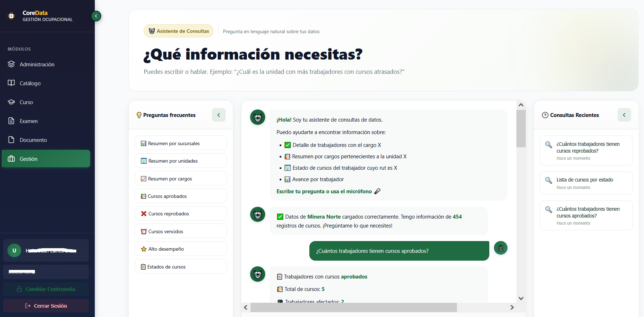The height and width of the screenshot is (317, 644).
Task: Select the Cursos reprobados red X question
Action: coord(181,214)
